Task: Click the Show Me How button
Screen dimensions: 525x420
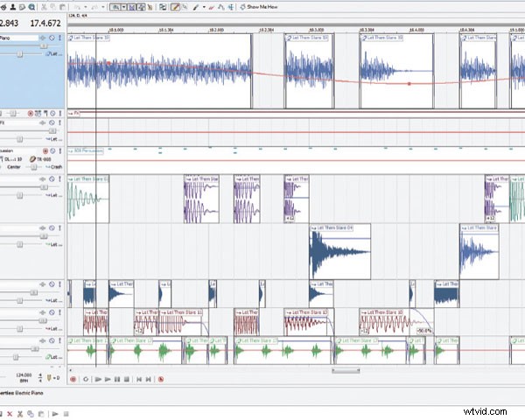Action: click(x=258, y=7)
